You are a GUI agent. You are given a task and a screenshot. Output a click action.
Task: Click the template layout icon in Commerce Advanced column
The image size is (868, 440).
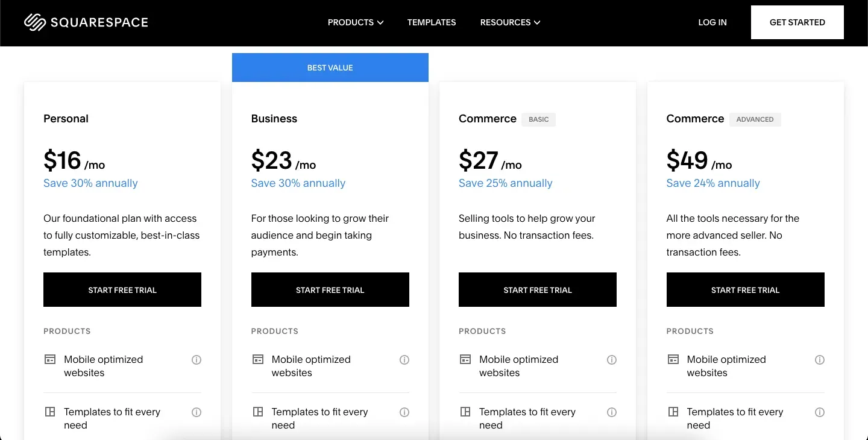pyautogui.click(x=673, y=412)
